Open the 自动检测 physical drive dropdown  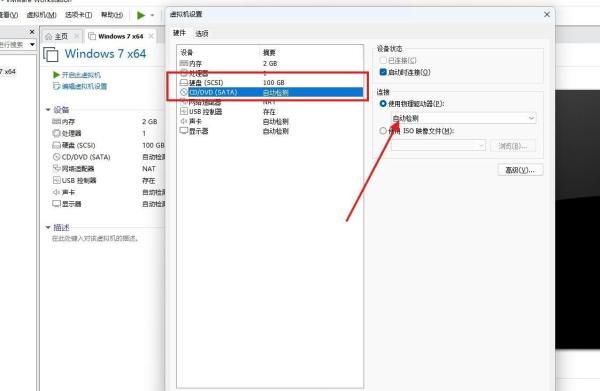coord(463,118)
